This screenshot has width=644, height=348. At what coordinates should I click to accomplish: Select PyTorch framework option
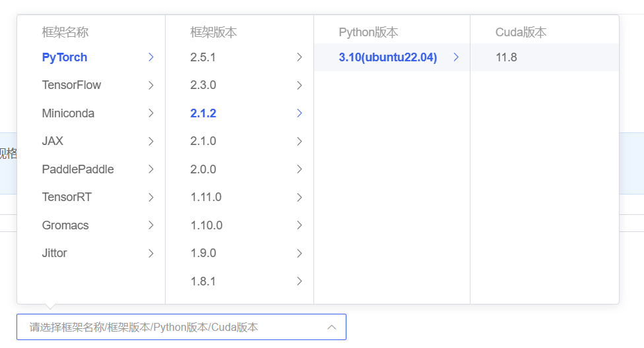coord(65,57)
